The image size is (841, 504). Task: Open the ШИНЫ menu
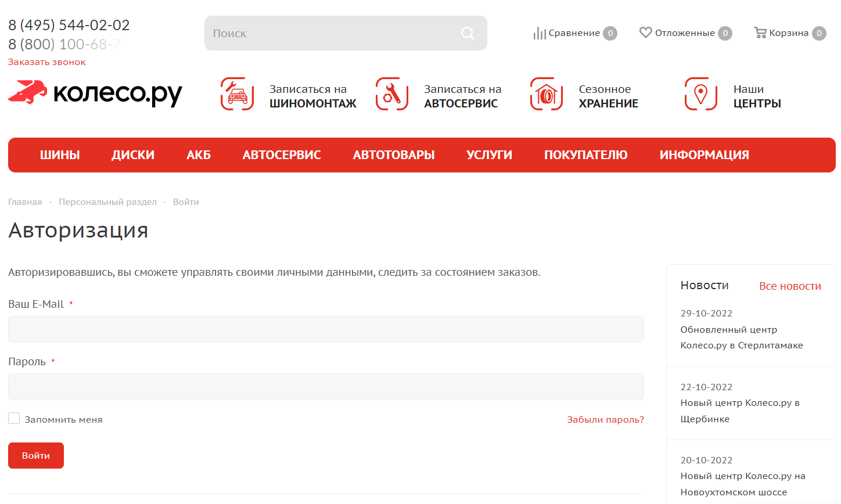tap(60, 155)
